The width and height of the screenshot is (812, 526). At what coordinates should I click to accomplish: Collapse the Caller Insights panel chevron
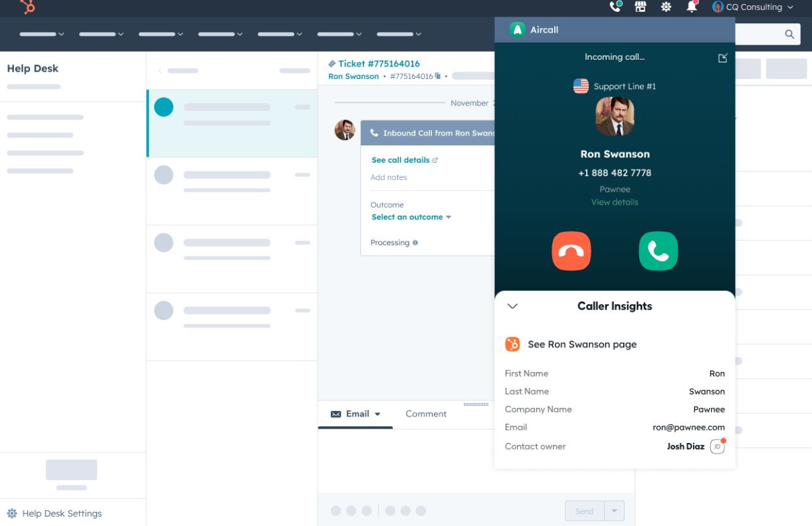point(512,306)
